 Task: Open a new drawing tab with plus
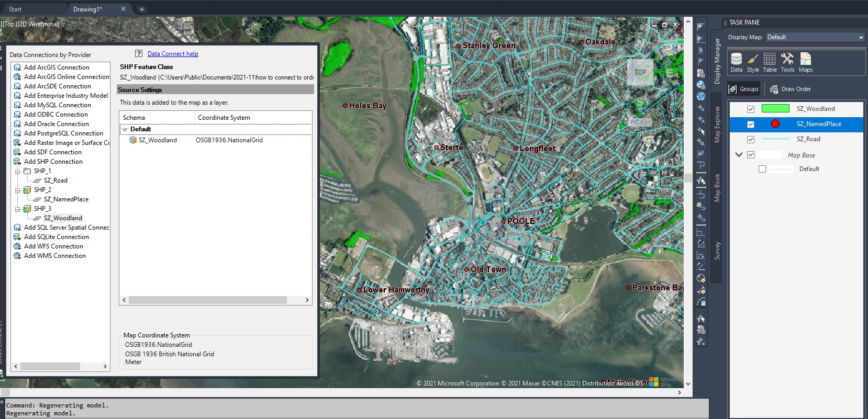141,9
